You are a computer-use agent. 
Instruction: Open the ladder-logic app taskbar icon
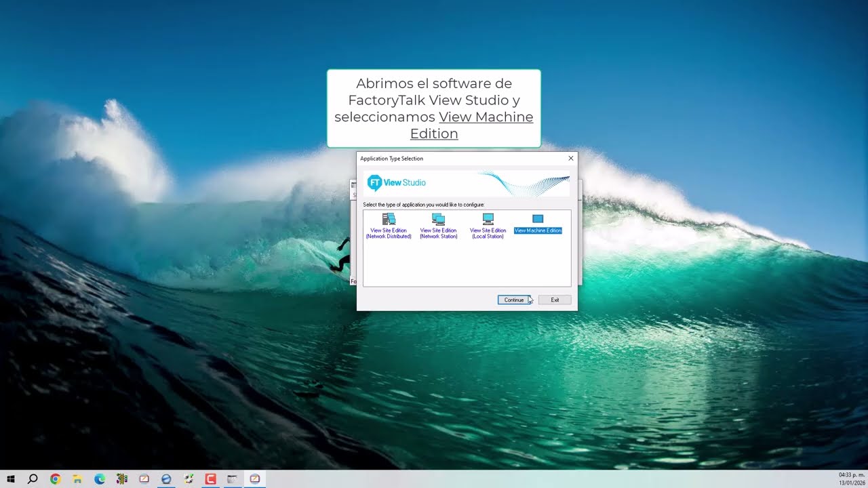tap(122, 479)
